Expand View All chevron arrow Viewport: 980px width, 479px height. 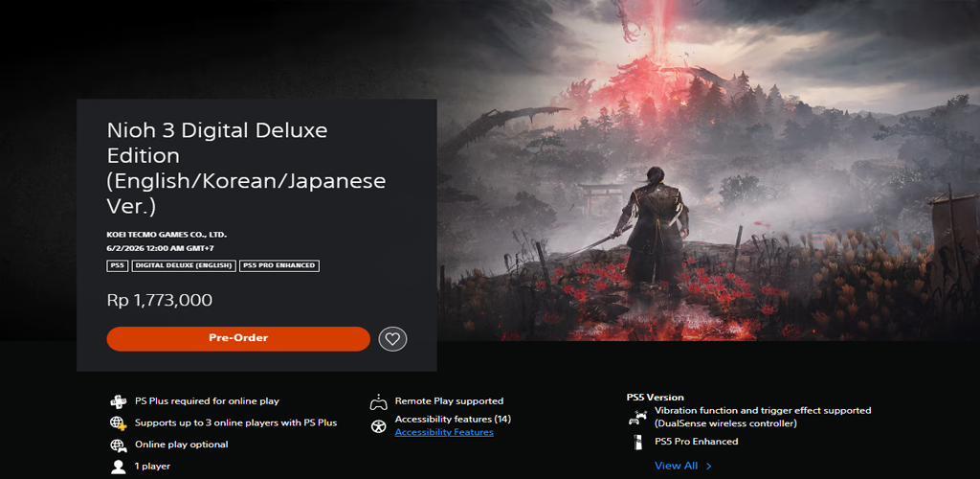click(708, 466)
